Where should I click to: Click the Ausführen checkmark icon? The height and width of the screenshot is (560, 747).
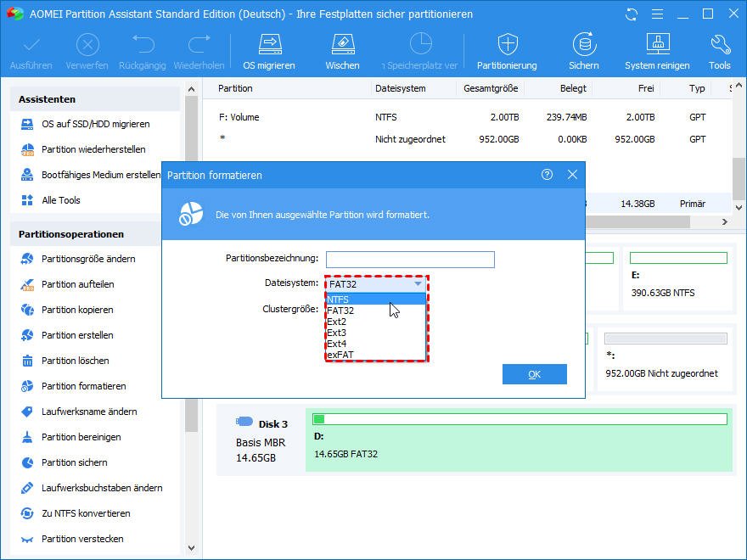click(31, 45)
